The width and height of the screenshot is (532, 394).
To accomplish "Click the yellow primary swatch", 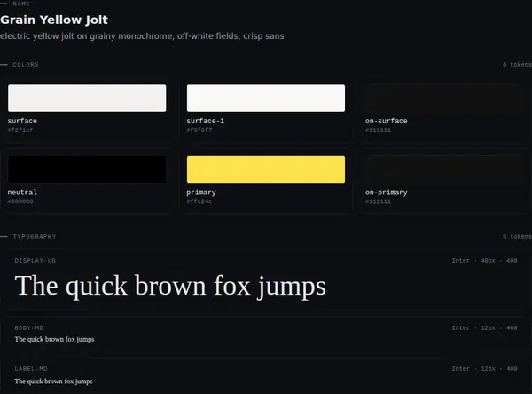I will 266,169.
